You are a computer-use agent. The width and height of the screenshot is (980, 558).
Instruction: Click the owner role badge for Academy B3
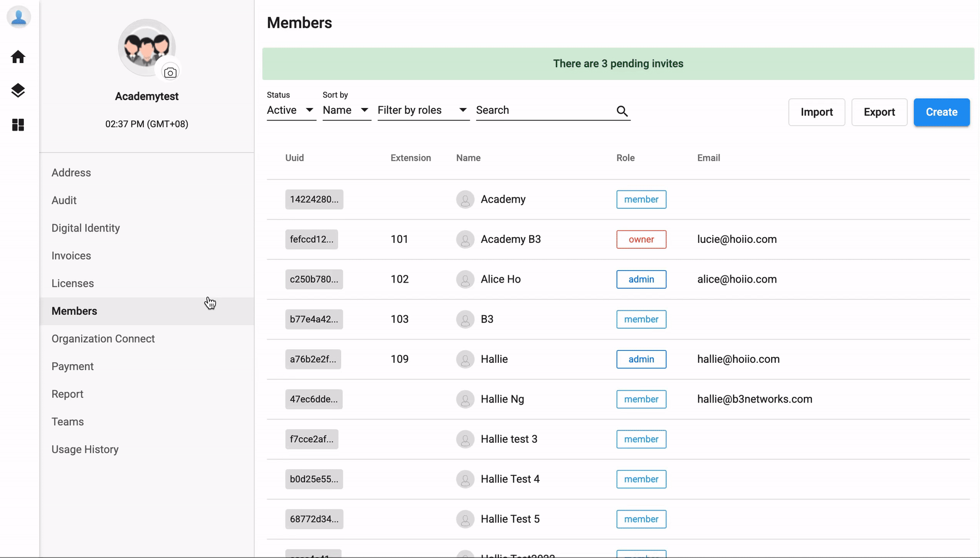point(641,239)
